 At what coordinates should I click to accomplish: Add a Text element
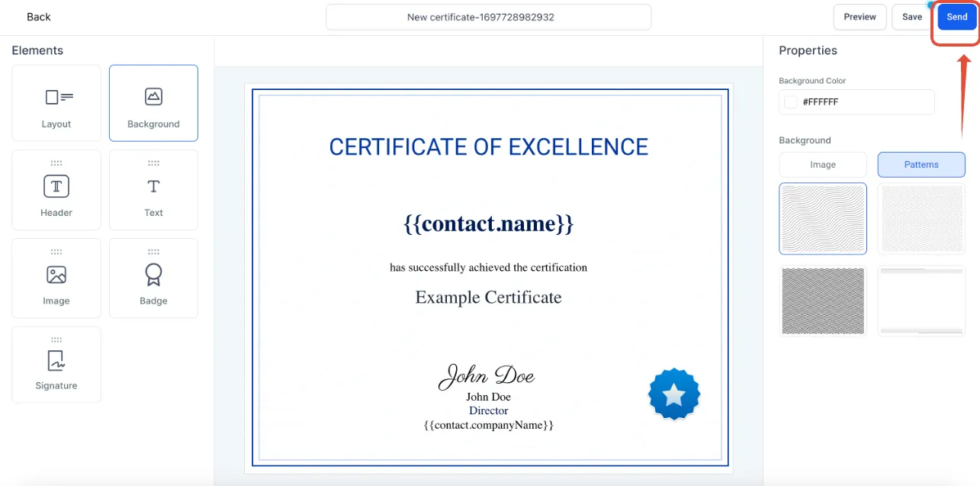tap(153, 190)
